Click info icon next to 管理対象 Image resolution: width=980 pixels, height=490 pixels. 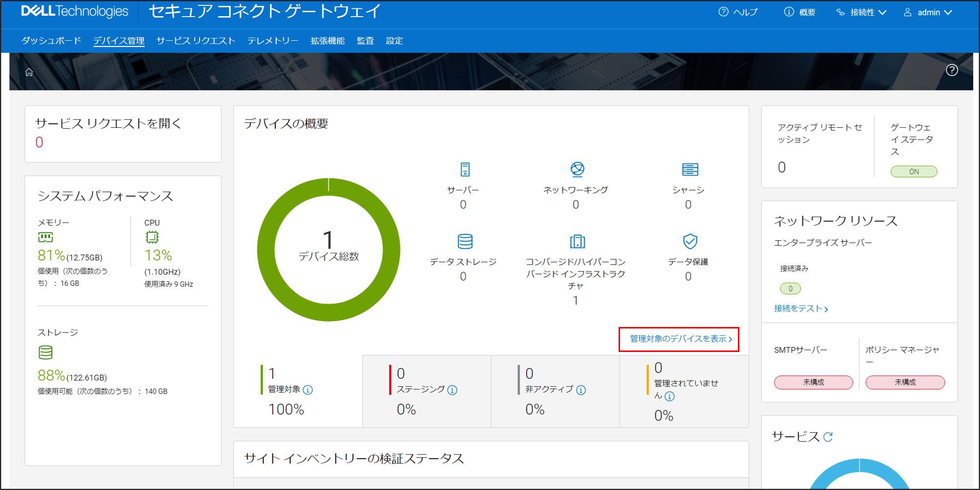coord(308,390)
